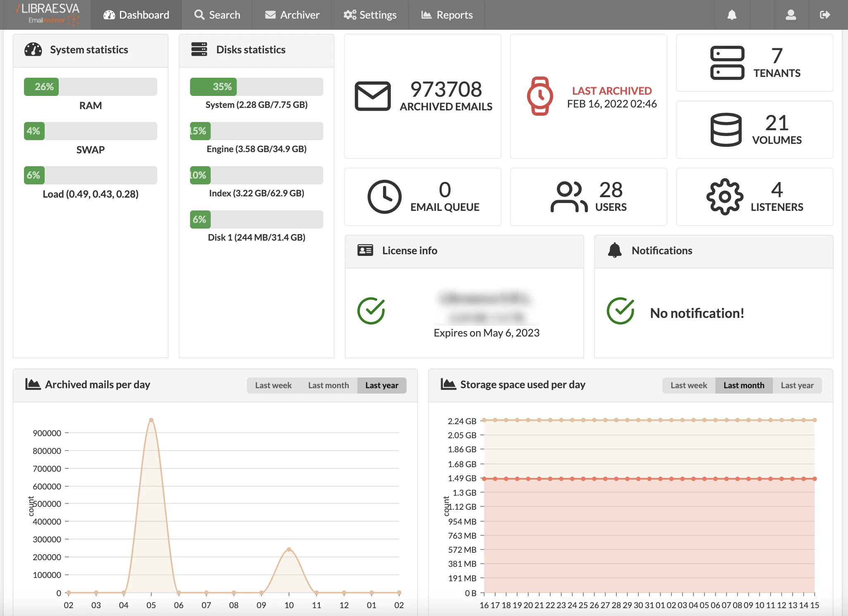Switch to the Reports section

click(446, 14)
